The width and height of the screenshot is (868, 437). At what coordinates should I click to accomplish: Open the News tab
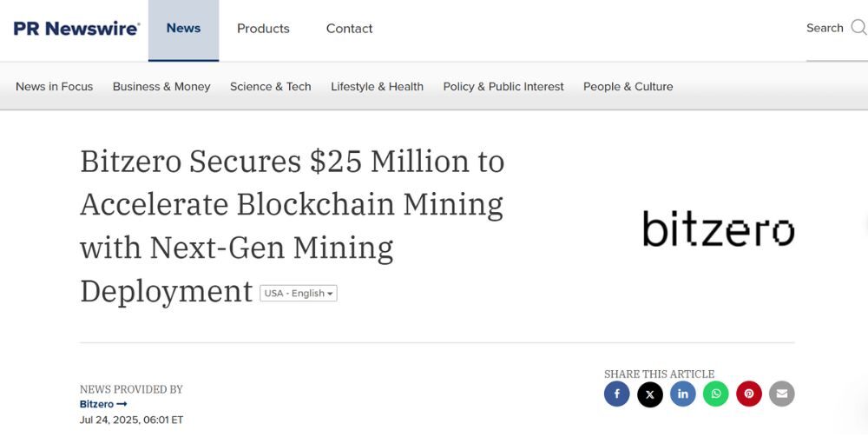click(x=183, y=29)
